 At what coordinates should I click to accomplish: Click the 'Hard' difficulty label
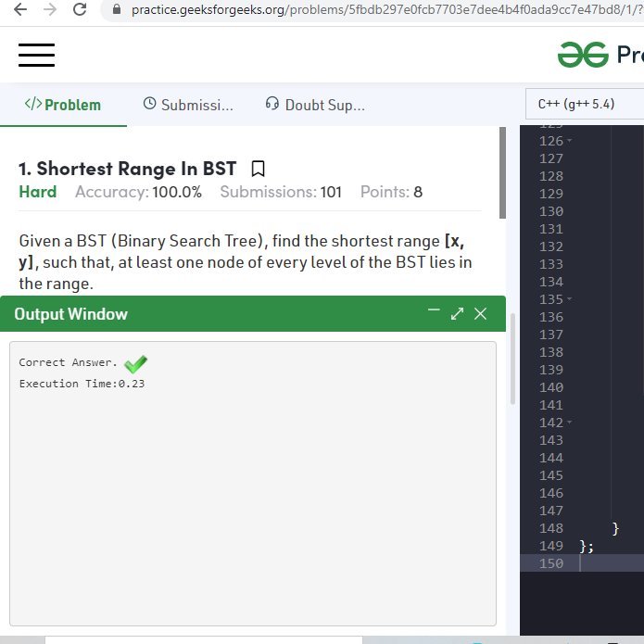coord(38,192)
